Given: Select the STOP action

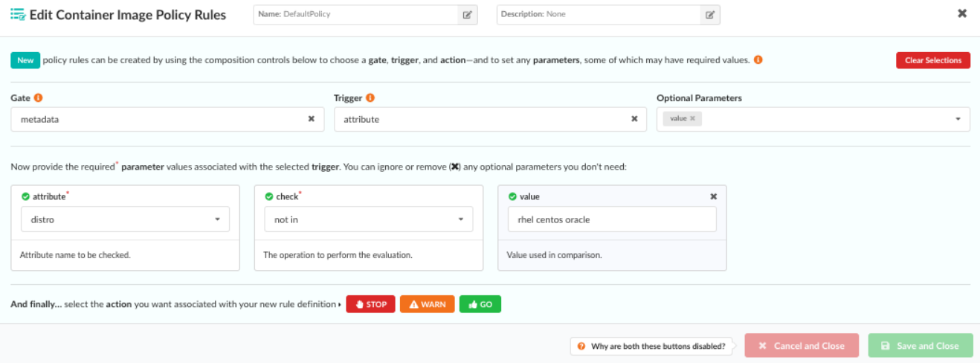Looking at the screenshot, I should click(x=370, y=304).
